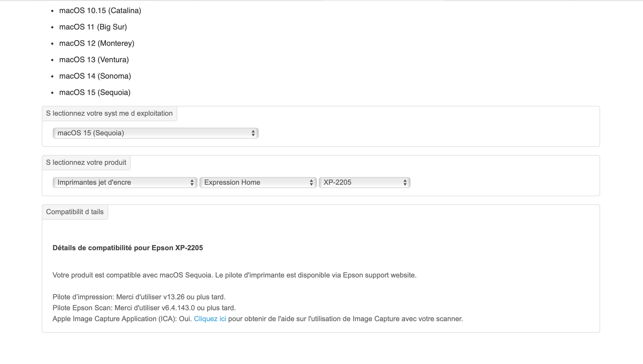Open the Imprimantes jet d'encre dropdown

tap(125, 183)
